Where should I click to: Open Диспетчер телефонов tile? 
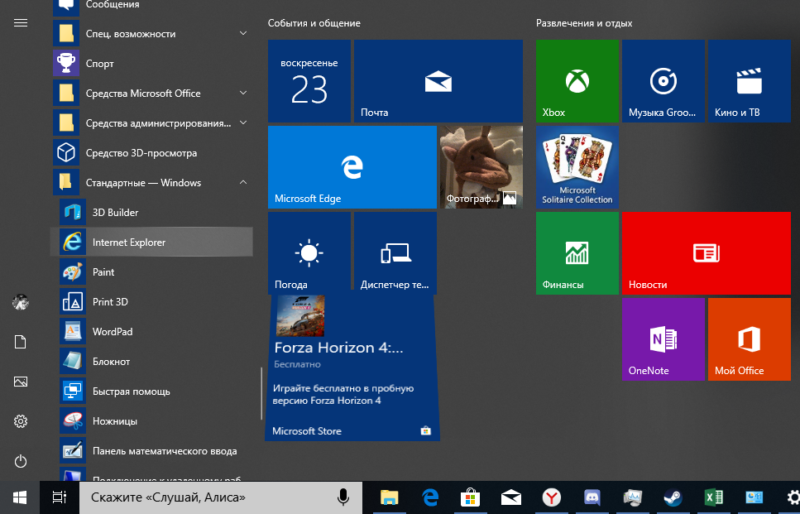[395, 253]
